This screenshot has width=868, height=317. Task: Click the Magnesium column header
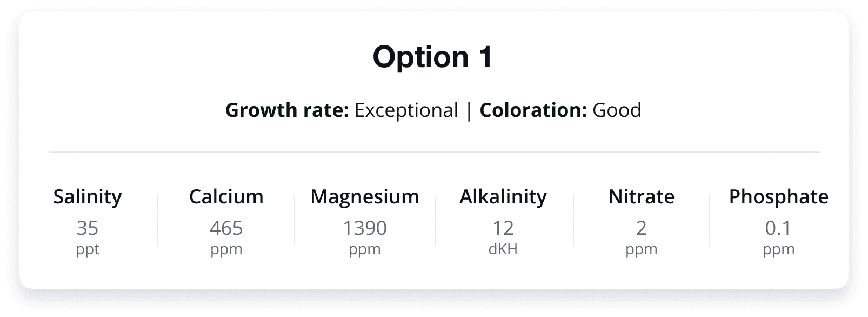365,197
